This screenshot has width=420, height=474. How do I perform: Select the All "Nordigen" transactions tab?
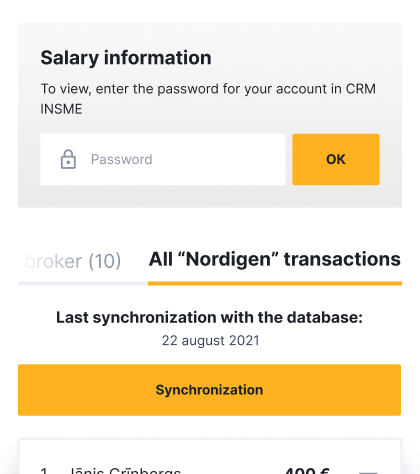[x=275, y=259]
